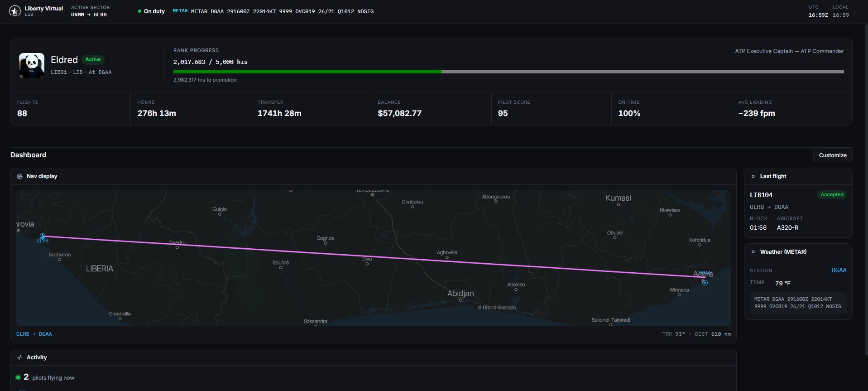The height and width of the screenshot is (391, 868).
Task: Click the Activity pulse icon
Action: point(19,357)
